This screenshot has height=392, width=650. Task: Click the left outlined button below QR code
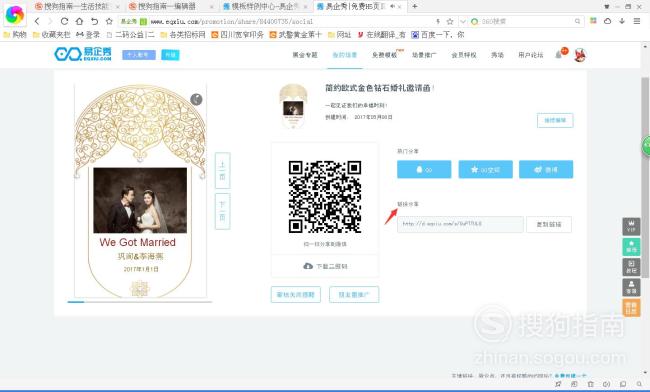coord(296,295)
